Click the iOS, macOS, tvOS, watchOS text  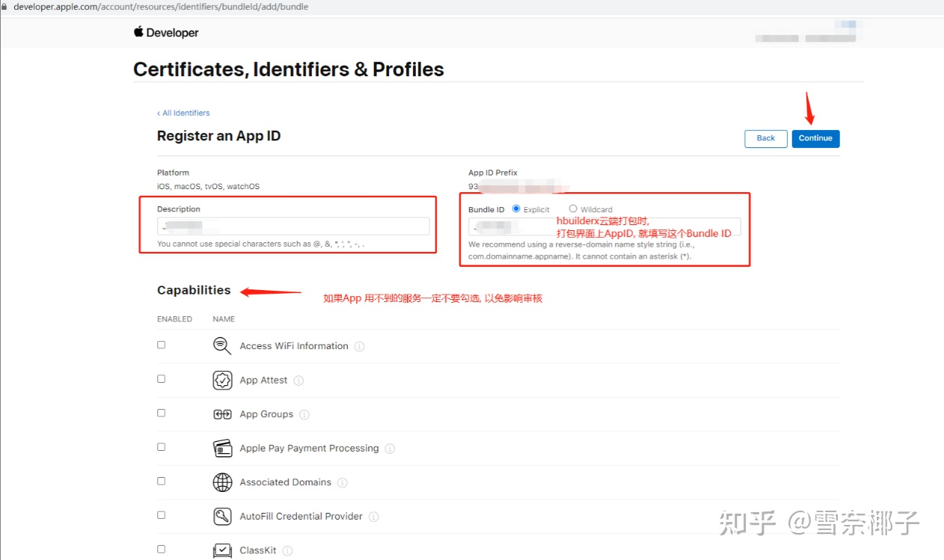pyautogui.click(x=208, y=186)
